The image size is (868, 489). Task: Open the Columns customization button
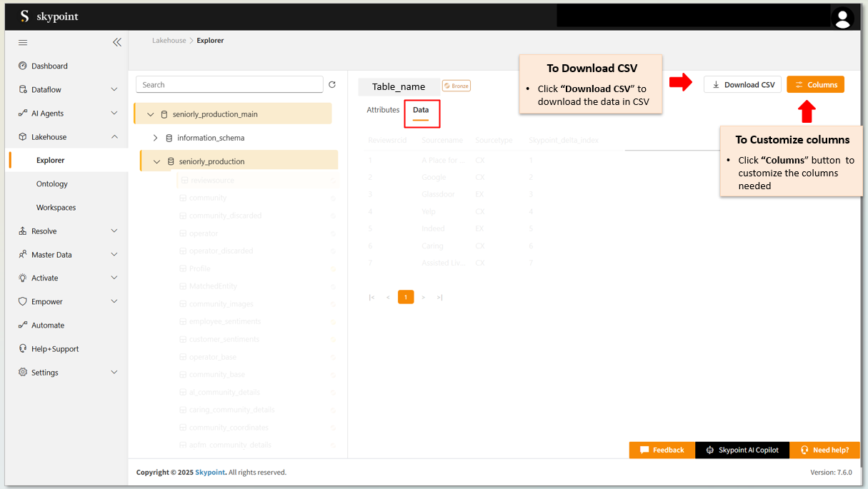tap(815, 85)
